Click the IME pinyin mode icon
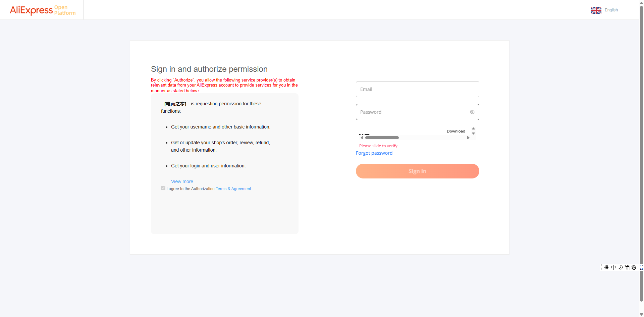The width and height of the screenshot is (644, 317). point(606,267)
